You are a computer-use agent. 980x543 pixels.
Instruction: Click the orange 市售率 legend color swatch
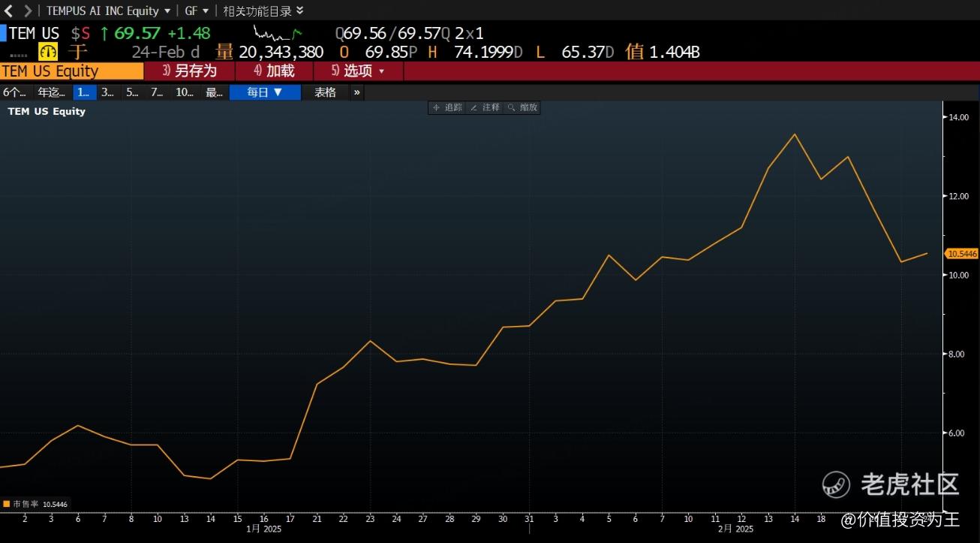[7, 505]
